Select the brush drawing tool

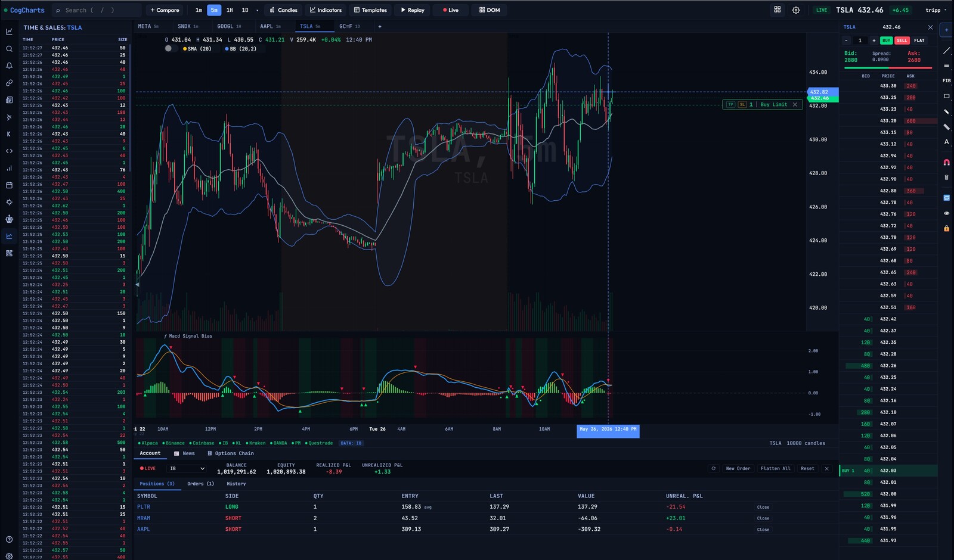[x=946, y=111]
